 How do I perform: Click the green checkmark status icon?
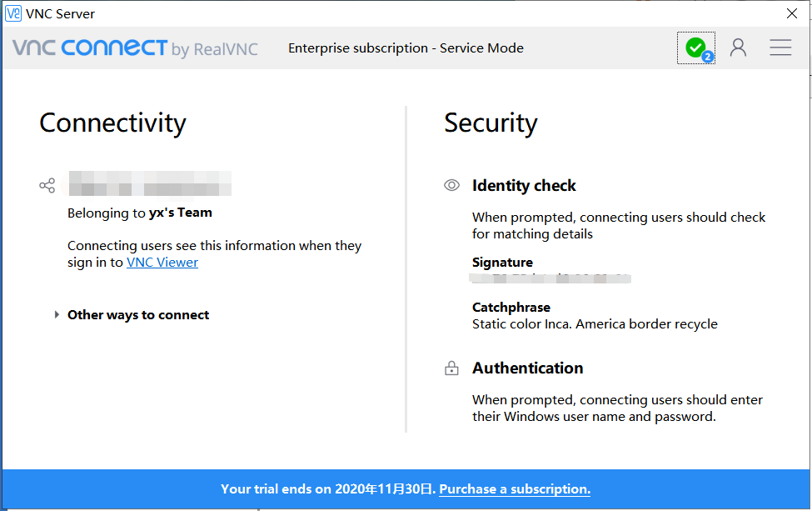(696, 48)
